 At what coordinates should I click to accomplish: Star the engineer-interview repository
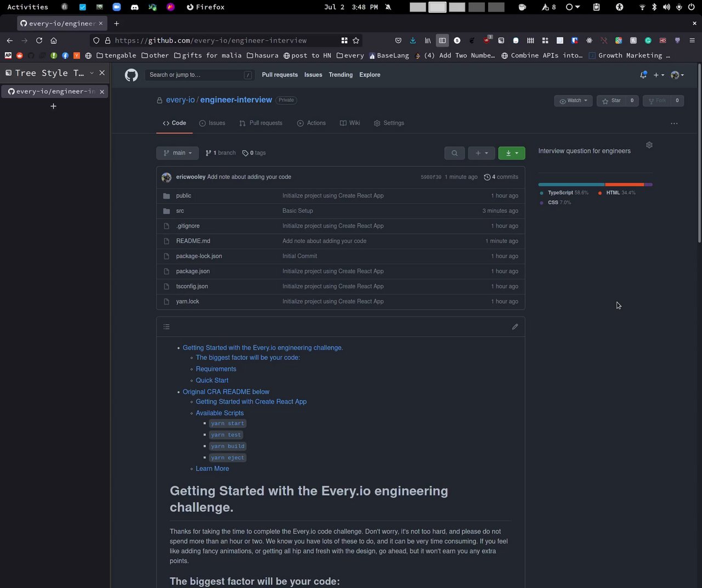point(612,101)
